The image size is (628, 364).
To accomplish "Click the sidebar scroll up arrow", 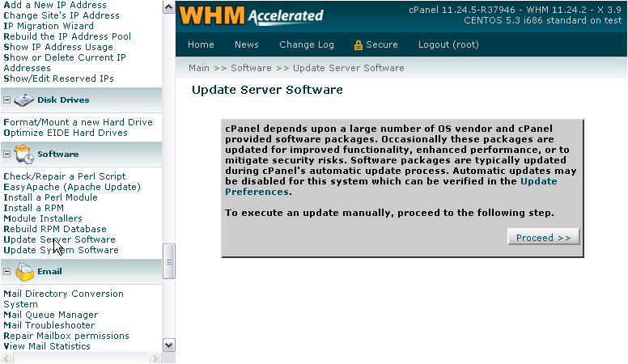I will (169, 7).
